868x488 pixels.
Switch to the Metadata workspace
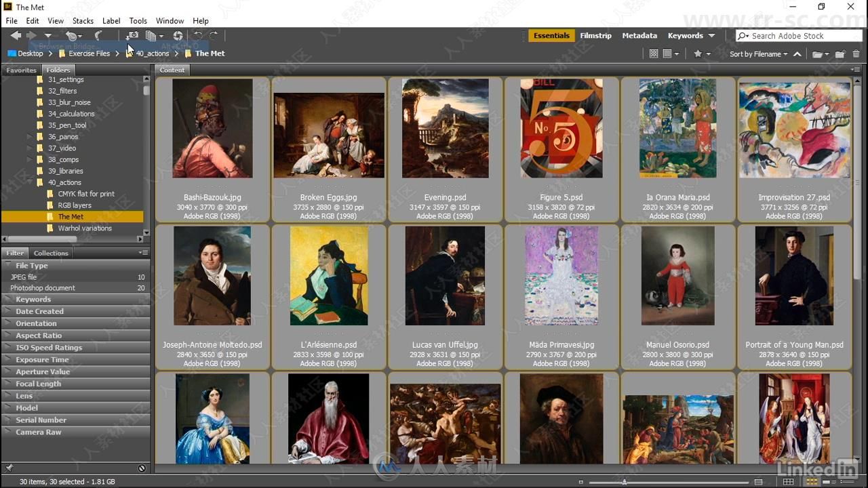639,35
